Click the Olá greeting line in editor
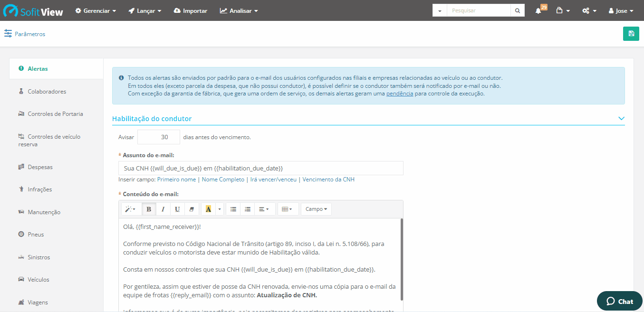This screenshot has height=312, width=644. (x=162, y=227)
